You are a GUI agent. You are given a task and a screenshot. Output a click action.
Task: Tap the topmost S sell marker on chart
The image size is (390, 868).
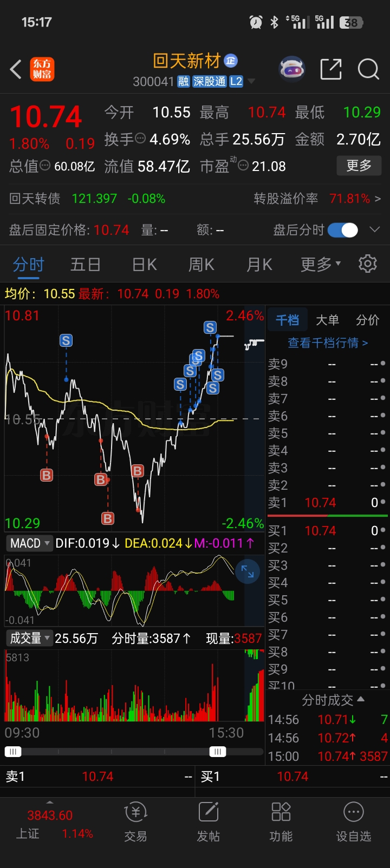(210, 327)
